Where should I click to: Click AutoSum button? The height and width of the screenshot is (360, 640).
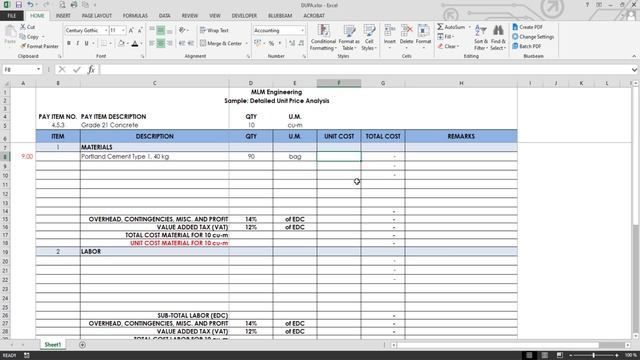[x=451, y=27]
